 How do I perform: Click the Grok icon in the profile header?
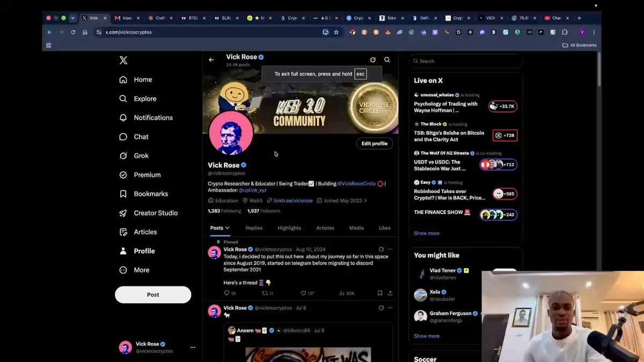[x=373, y=60]
